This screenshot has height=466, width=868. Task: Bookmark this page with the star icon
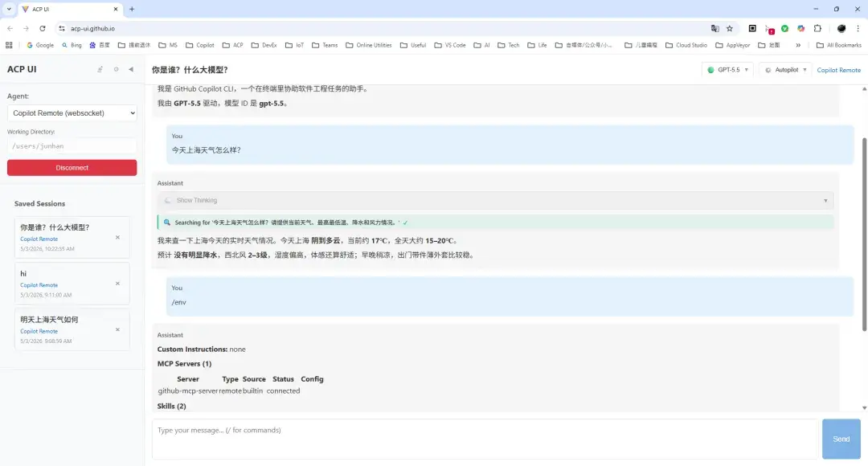pos(730,28)
